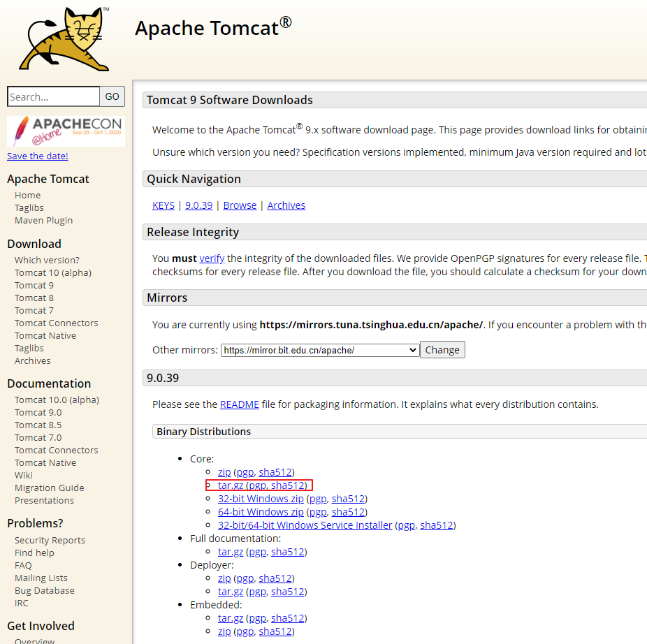Open Full documentation sha512 checksum
Screen dimensions: 647x644
pos(288,552)
